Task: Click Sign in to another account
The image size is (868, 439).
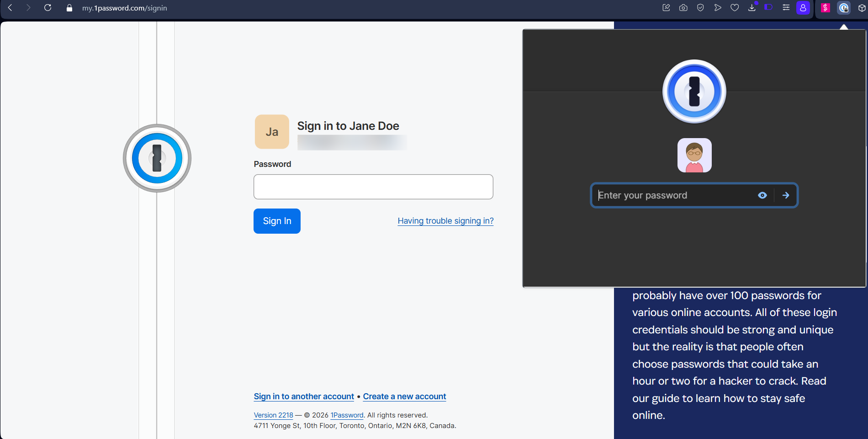Action: click(304, 396)
